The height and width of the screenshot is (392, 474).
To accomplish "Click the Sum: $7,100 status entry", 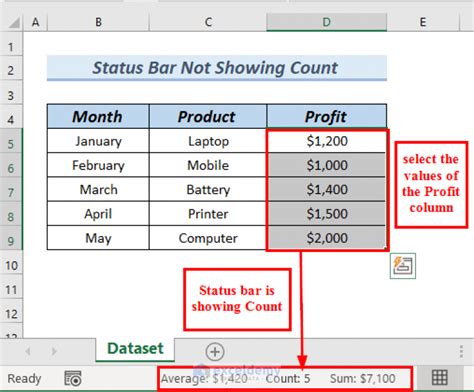I will coord(363,379).
